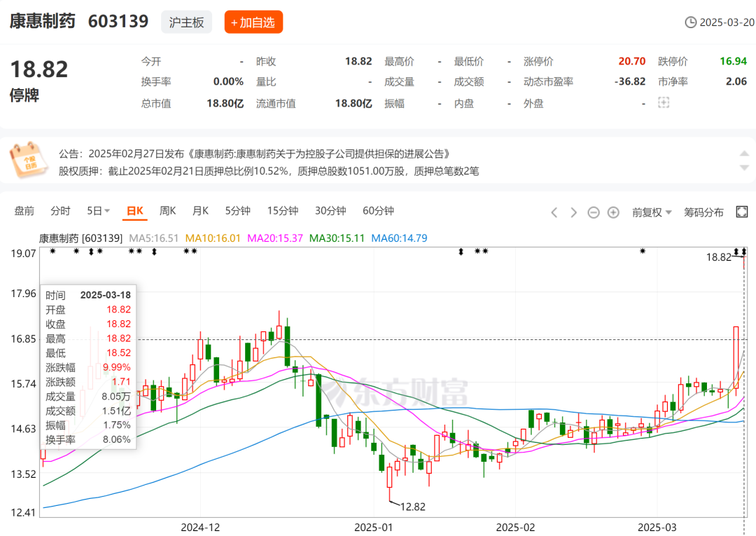Open fullscreen chart view via expand icon
The image size is (756, 536).
coord(741,211)
